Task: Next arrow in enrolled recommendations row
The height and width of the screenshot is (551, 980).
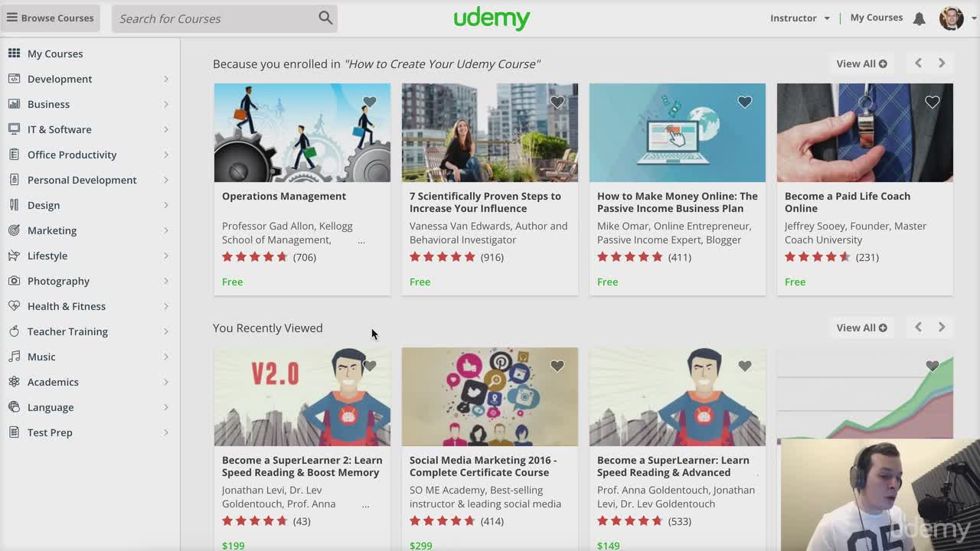Action: [942, 64]
